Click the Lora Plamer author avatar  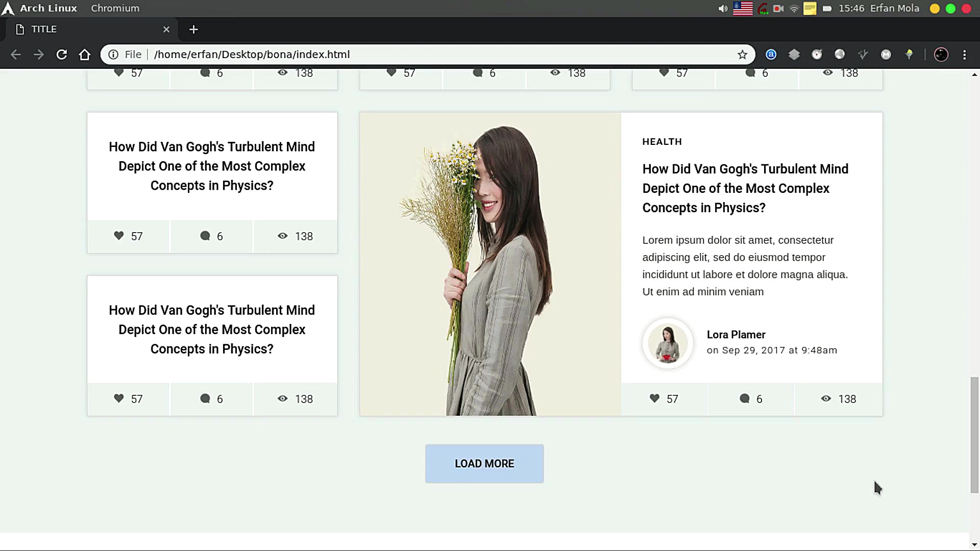tap(668, 343)
